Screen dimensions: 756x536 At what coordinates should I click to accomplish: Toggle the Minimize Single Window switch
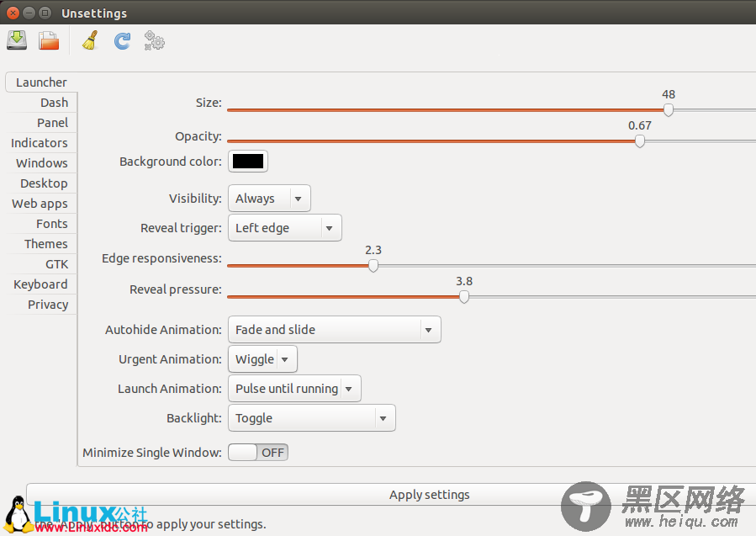(258, 453)
